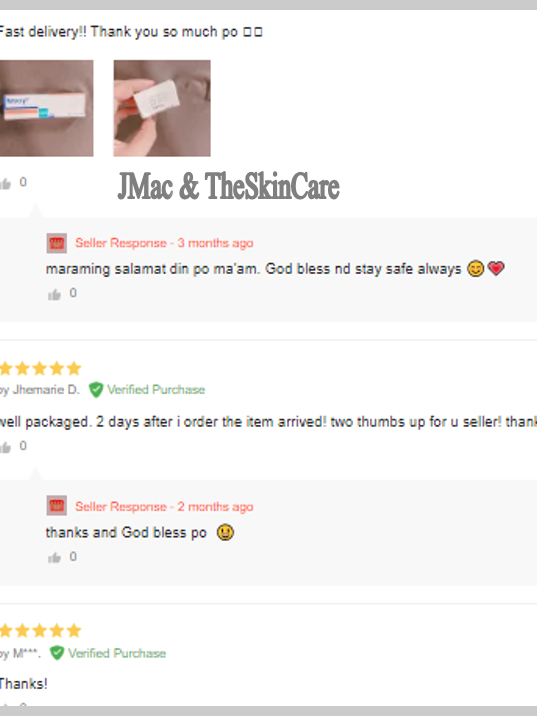Like the 'thanks and God bless po' response
The image size is (537, 716).
[x=54, y=558]
